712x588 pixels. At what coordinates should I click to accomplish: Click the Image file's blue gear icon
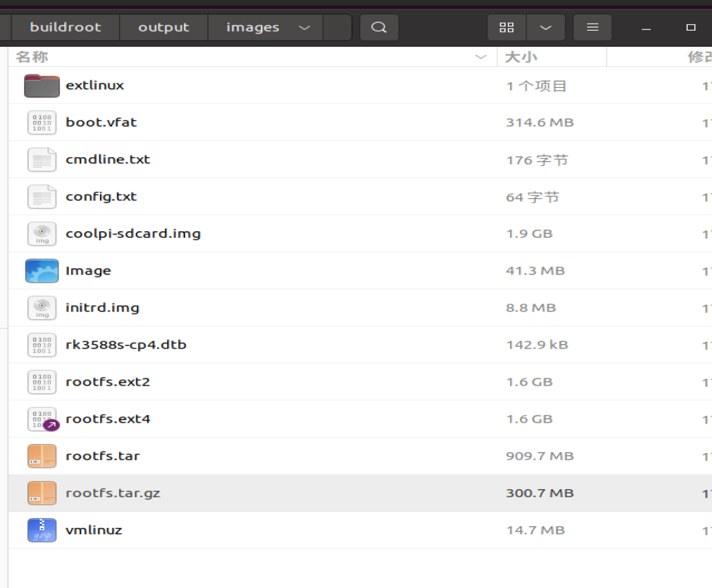coord(42,271)
